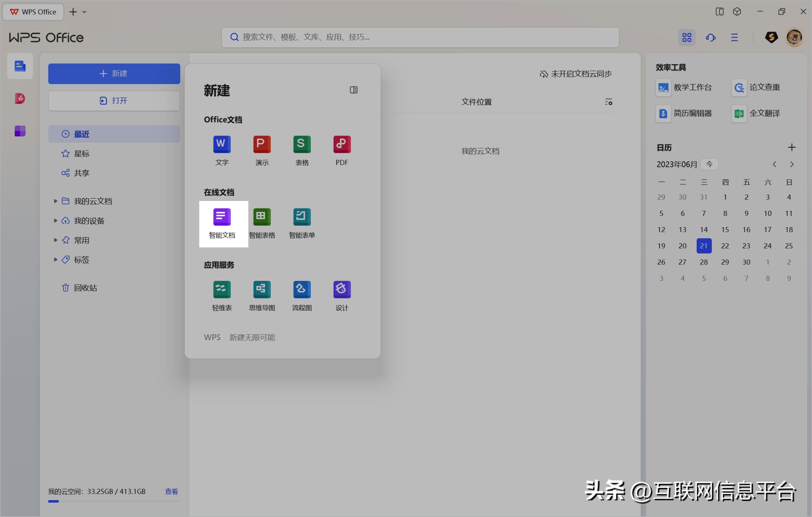Expand the 我的云文档 tree section

point(56,201)
